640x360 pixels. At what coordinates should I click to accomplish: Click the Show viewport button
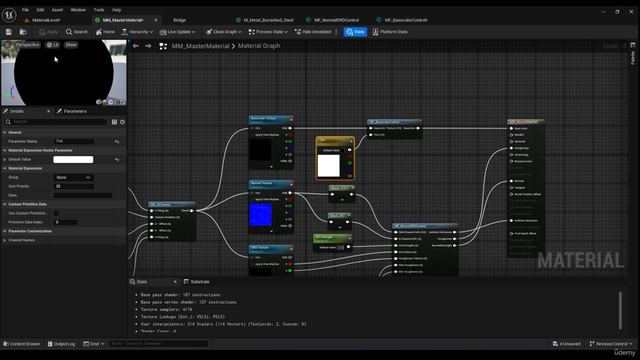[71, 45]
